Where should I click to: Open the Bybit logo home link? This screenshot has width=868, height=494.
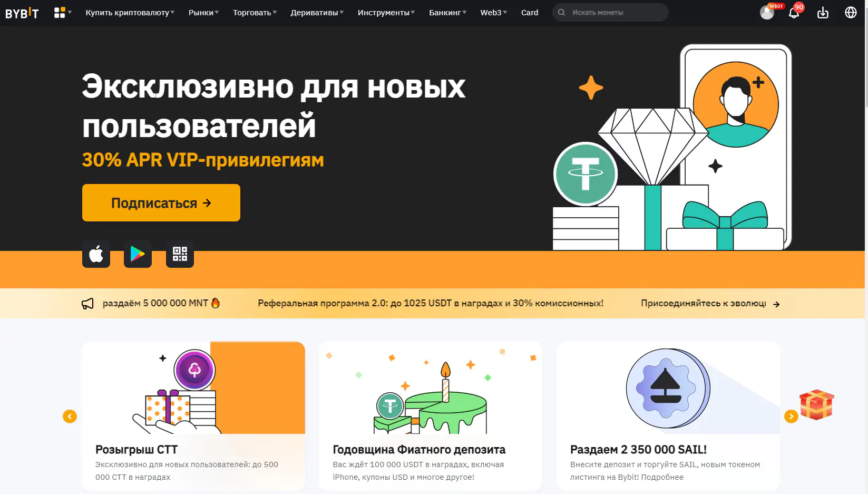[x=22, y=13]
